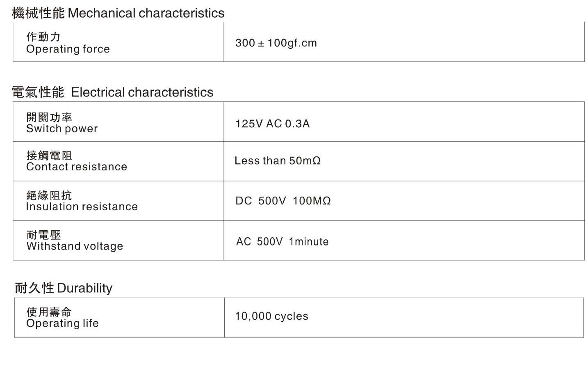The width and height of the screenshot is (588, 381).
Task: Click the 10,000 cycles value
Action: 271,316
